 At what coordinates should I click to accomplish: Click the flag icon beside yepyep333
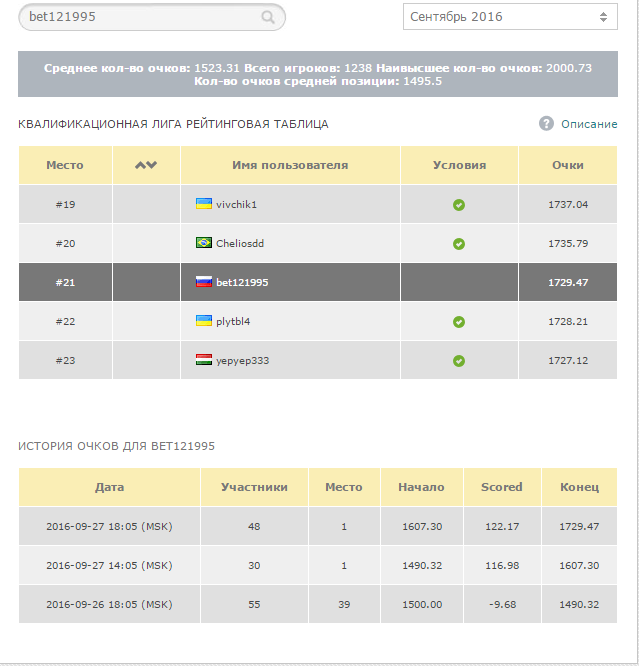click(x=203, y=360)
